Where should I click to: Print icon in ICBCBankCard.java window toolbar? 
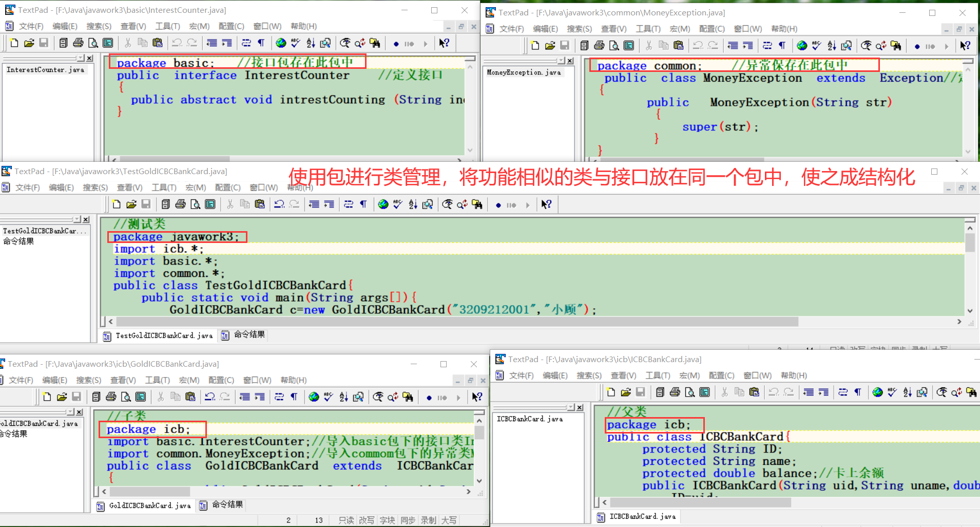click(675, 392)
